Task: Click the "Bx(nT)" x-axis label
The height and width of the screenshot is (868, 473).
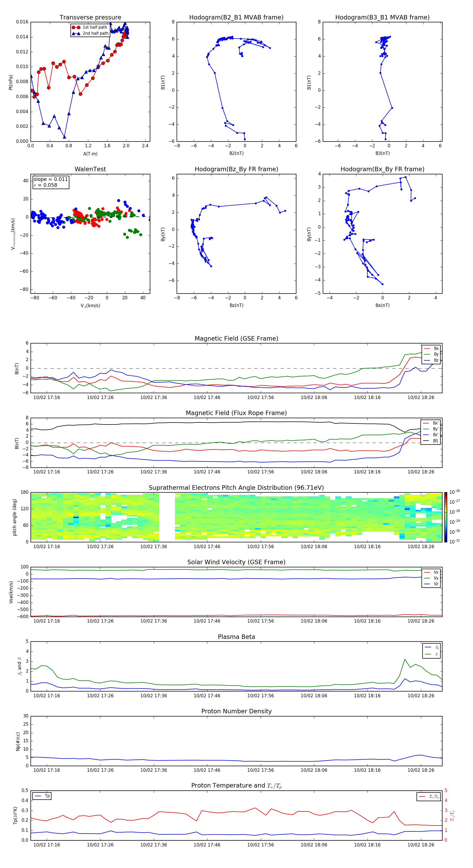Action: point(382,305)
